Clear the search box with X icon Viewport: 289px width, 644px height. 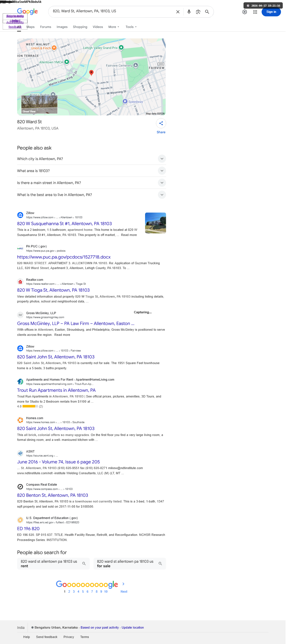click(x=178, y=12)
